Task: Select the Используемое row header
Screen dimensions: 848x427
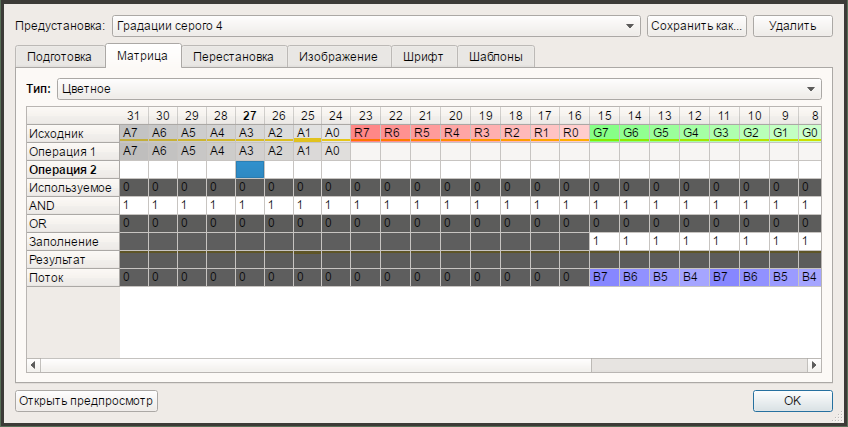Action: 73,188
